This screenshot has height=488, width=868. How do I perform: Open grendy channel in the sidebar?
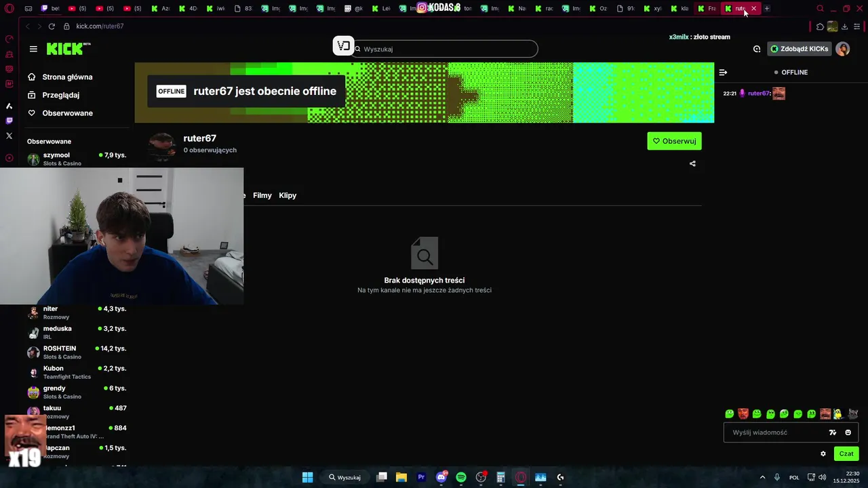[x=77, y=392]
